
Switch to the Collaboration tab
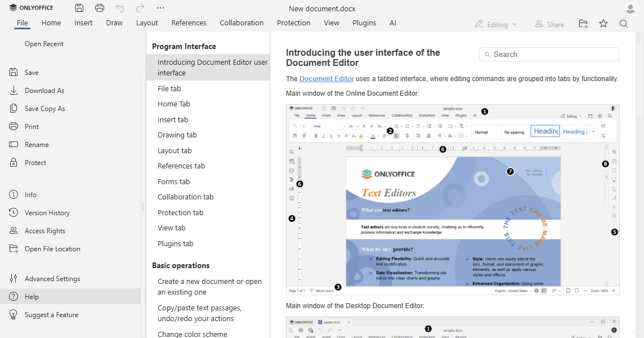[241, 23]
